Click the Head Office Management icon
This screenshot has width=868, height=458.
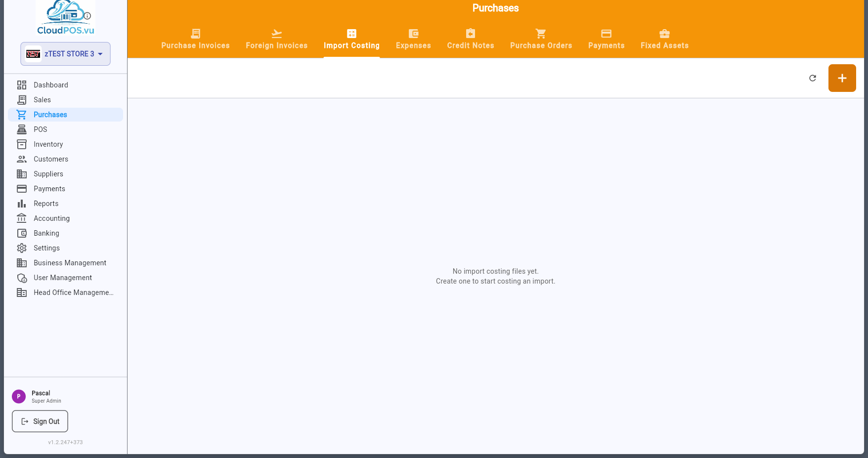[22, 292]
